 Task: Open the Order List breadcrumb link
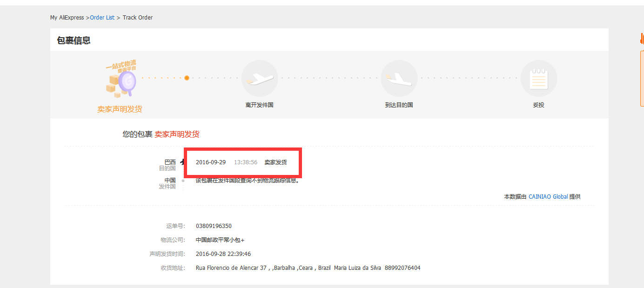[102, 18]
